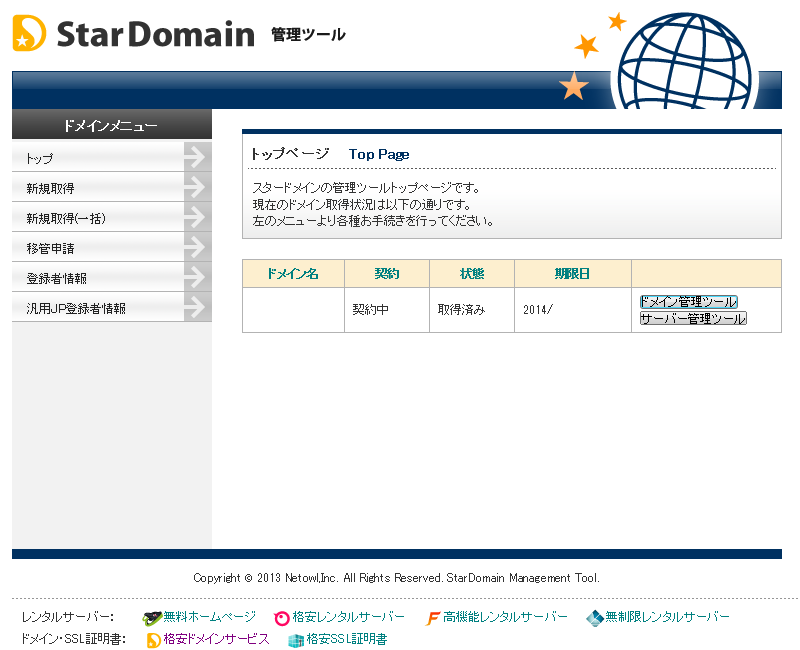This screenshot has width=800, height=650.
Task: Click the 格安SSL証明書 icon in footer
Action: (x=296, y=640)
